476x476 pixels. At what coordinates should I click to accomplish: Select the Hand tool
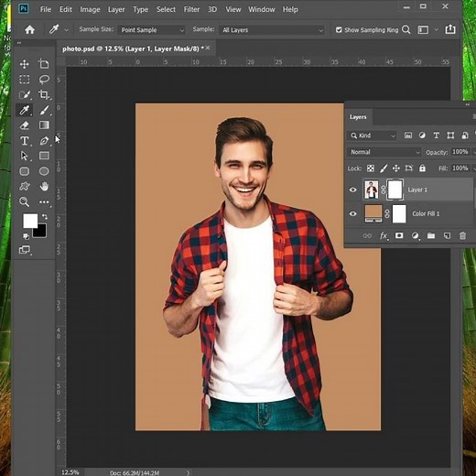coord(44,187)
